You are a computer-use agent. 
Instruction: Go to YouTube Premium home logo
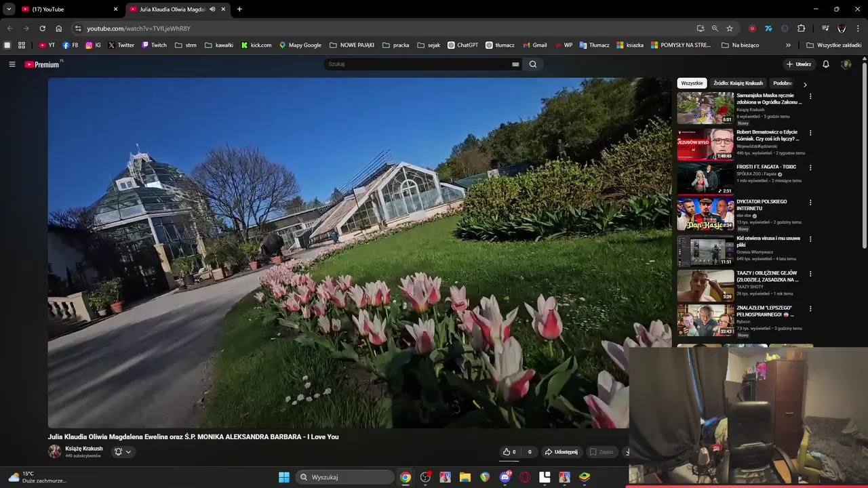(42, 64)
